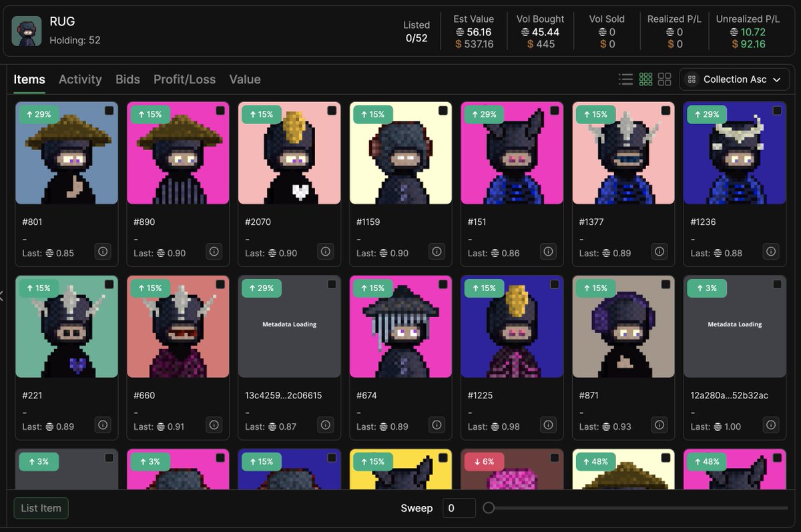Viewport: 801px width, 532px height.
Task: Open info for item 13c4259...2c06615
Action: [326, 425]
